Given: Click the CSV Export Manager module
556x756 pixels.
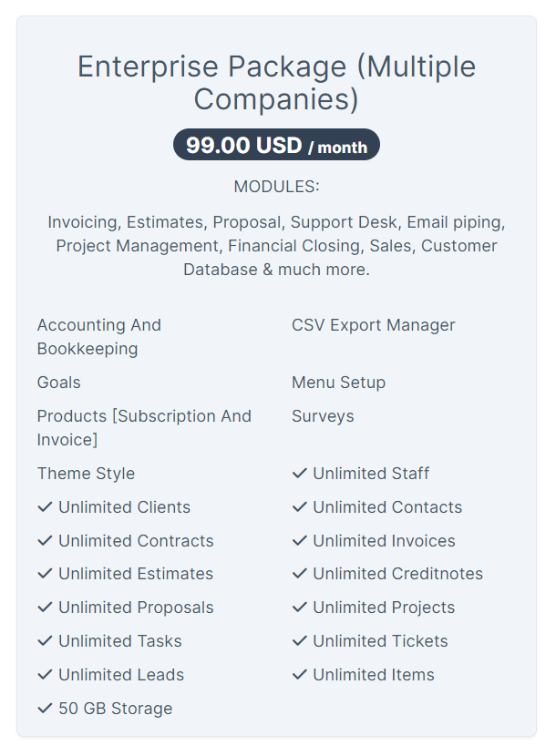Looking at the screenshot, I should (x=373, y=325).
